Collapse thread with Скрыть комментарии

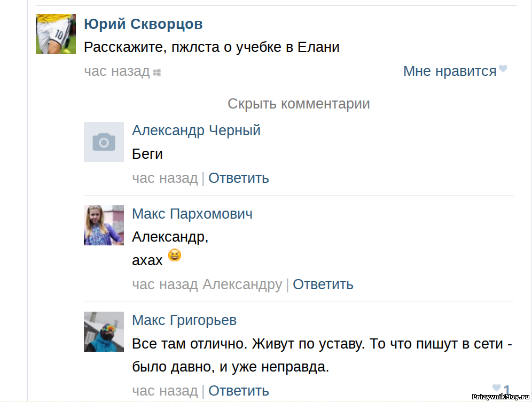(x=299, y=104)
